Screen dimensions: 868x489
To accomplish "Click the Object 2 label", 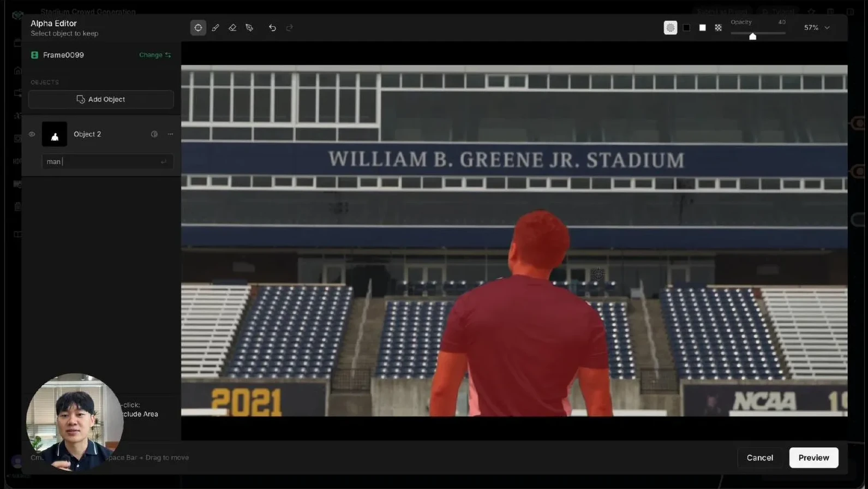I will pyautogui.click(x=87, y=134).
